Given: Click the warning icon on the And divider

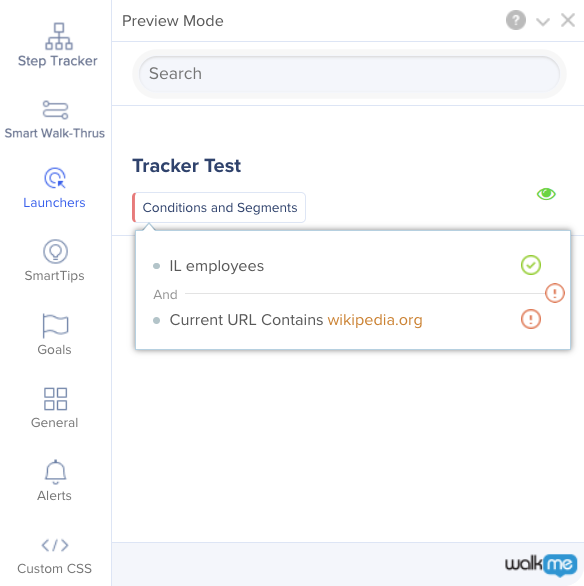Looking at the screenshot, I should (554, 293).
